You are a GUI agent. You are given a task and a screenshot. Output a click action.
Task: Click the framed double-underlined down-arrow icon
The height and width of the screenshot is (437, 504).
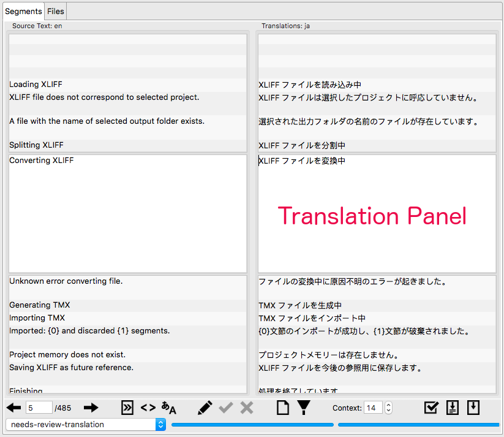[453, 408]
